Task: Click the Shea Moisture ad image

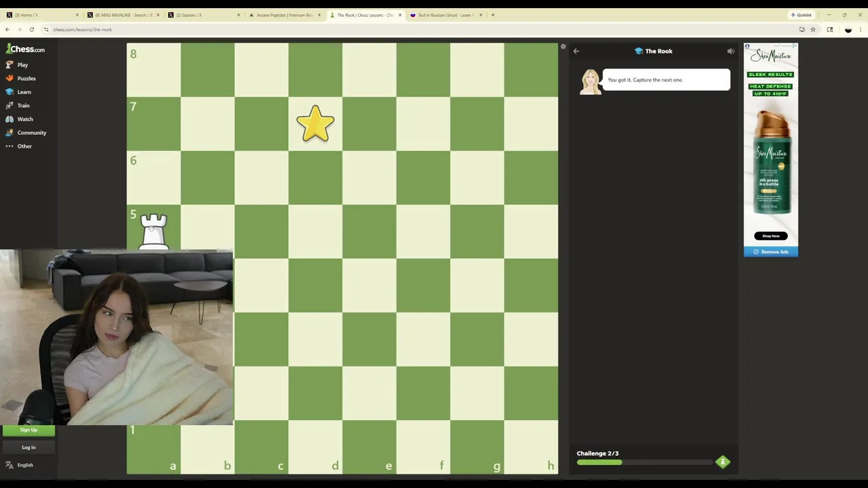Action: click(x=771, y=145)
